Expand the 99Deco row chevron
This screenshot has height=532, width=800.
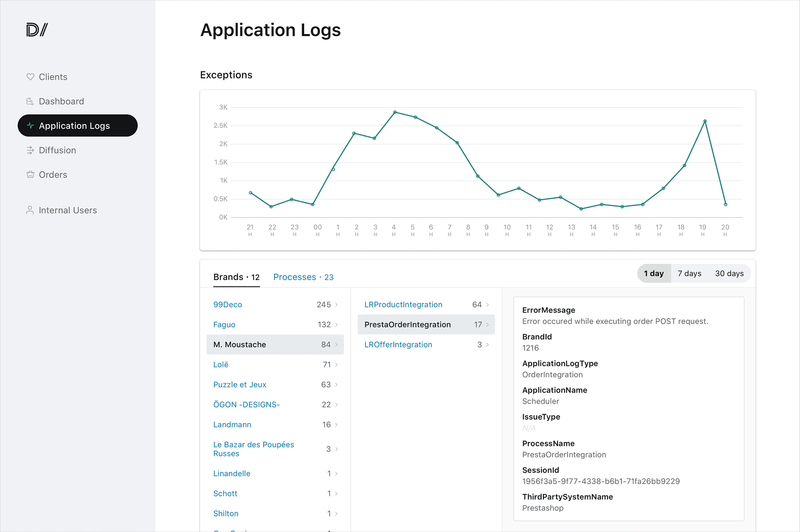pyautogui.click(x=336, y=305)
